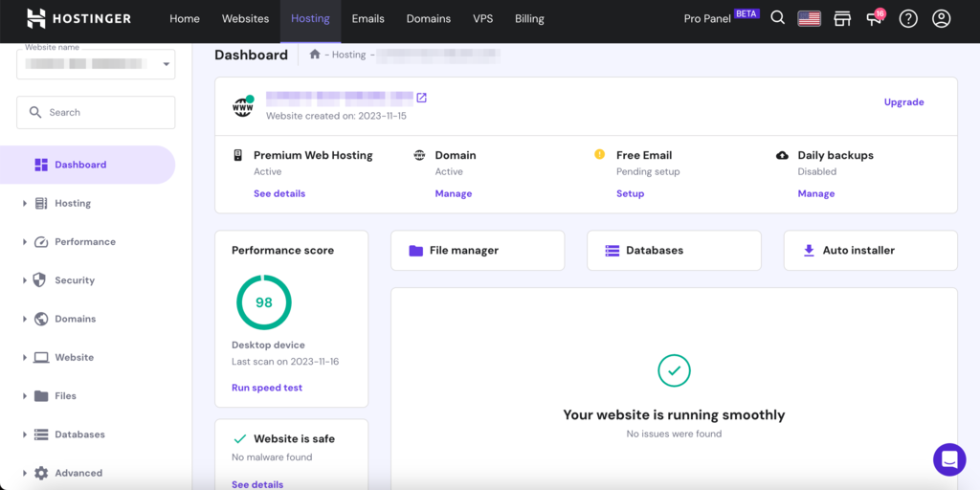Open the language flag selector
The height and width of the screenshot is (490, 980).
point(810,18)
